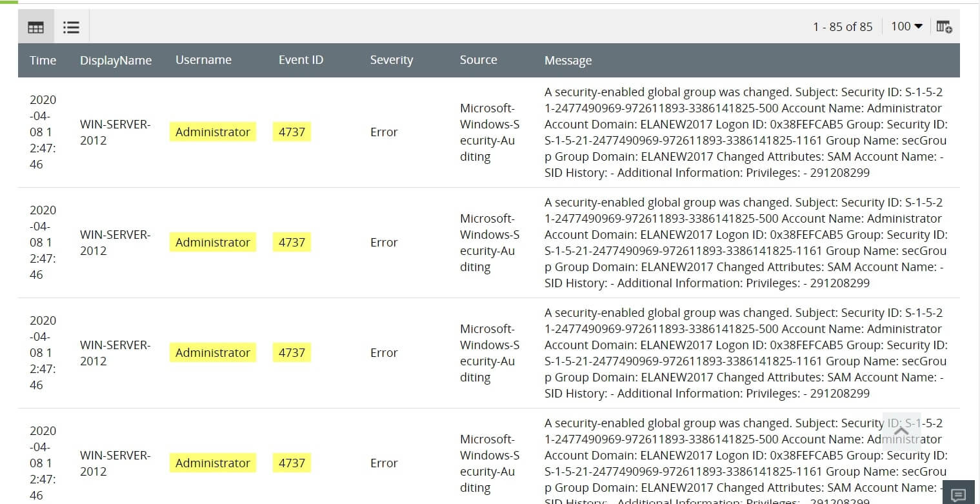The image size is (980, 504).
Task: Click the scroll-to-top chevron button
Action: pyautogui.click(x=901, y=430)
